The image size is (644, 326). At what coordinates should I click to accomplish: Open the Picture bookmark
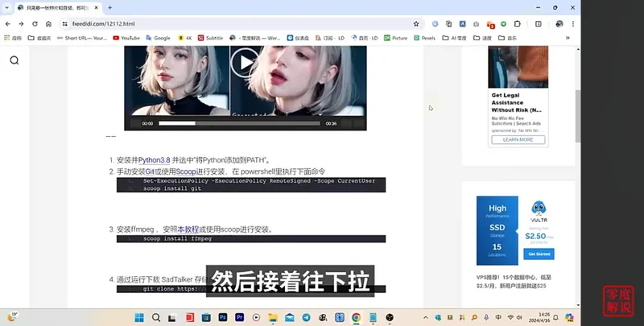(x=395, y=38)
